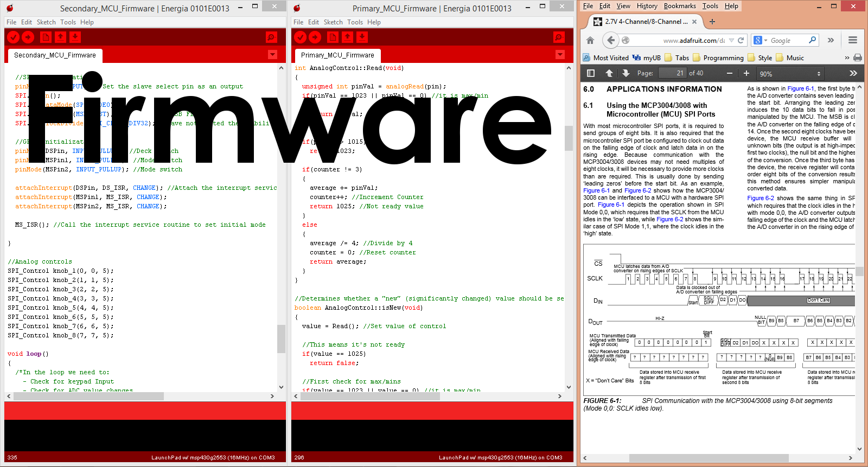Click scroll-down arrow in Secondary_MCU_Firmware editor

click(x=282, y=387)
